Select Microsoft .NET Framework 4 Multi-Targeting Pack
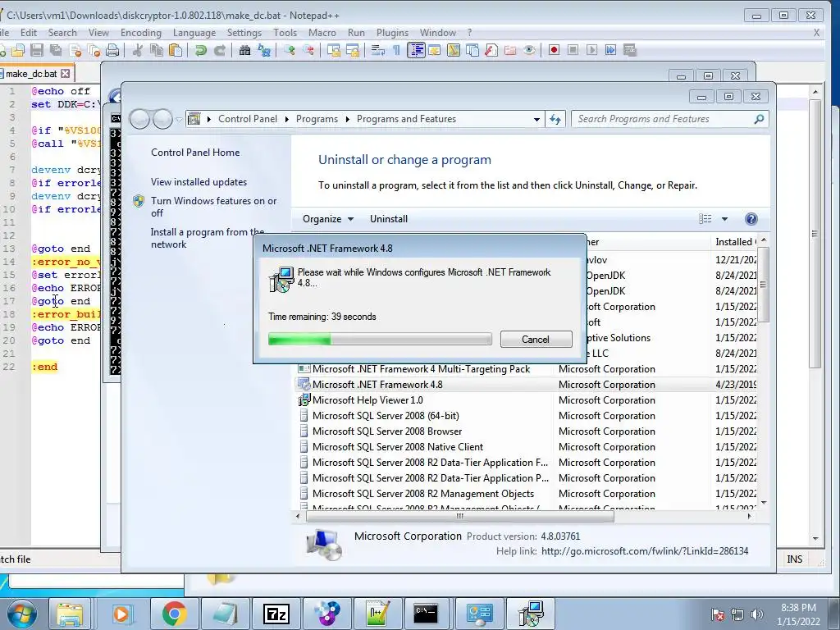The image size is (840, 630). tap(527, 369)
